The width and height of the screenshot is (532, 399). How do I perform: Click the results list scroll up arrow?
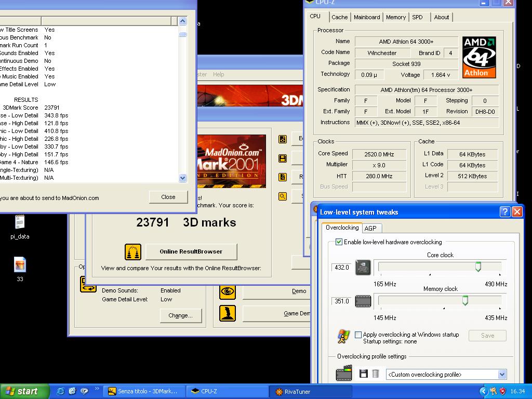pos(182,21)
